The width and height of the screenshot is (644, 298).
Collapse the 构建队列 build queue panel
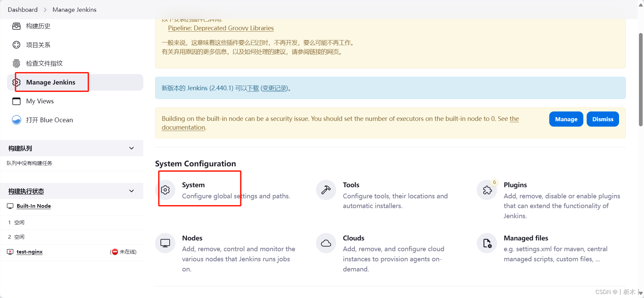[x=131, y=148]
